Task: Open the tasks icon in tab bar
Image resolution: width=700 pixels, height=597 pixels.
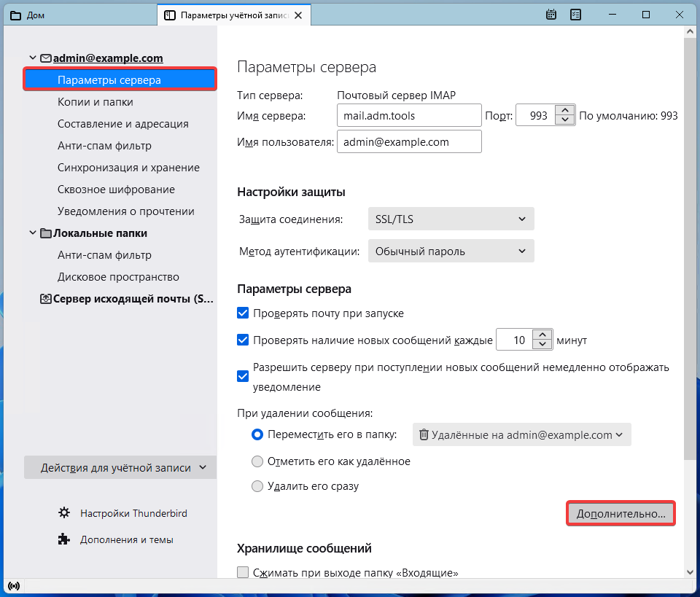Action: [x=575, y=15]
